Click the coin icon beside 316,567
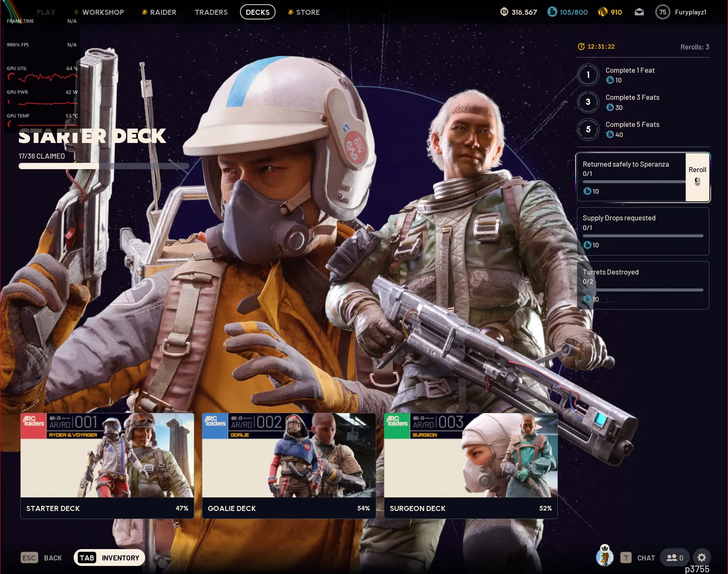The height and width of the screenshot is (574, 728). (x=504, y=12)
